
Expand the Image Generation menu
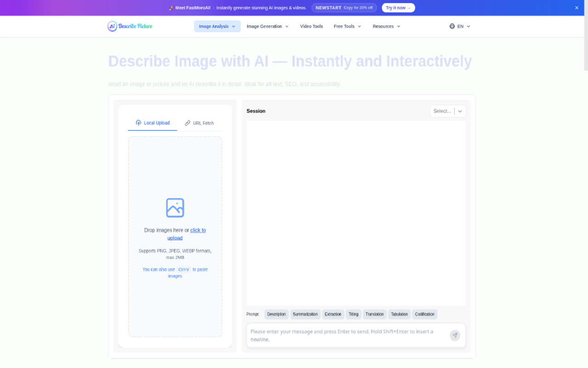(267, 26)
